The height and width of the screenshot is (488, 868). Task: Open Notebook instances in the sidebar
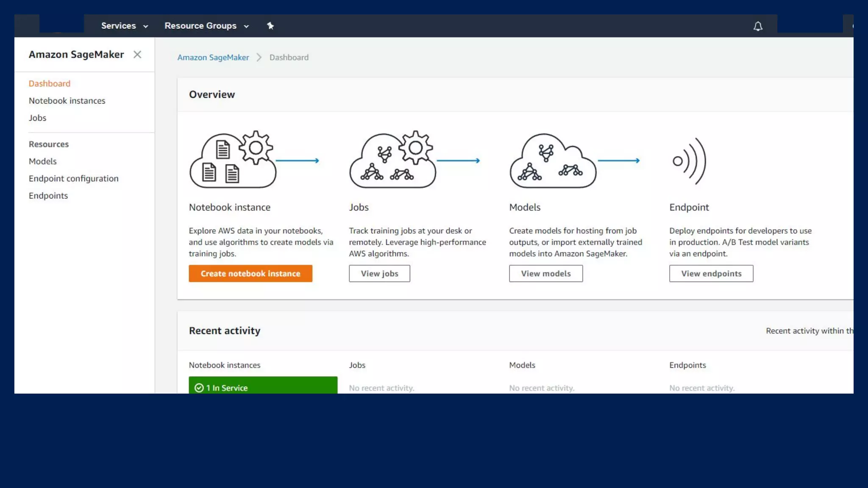[67, 101]
